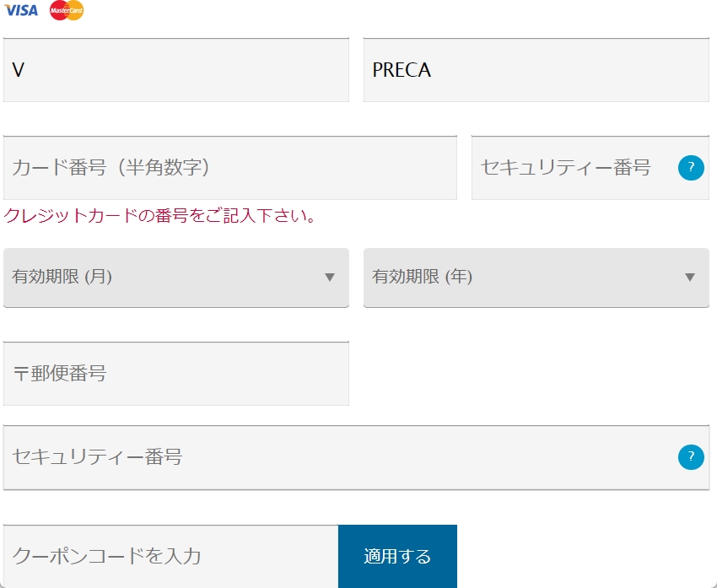
Task: Click the 有効期限 (月) label text
Action: (62, 277)
